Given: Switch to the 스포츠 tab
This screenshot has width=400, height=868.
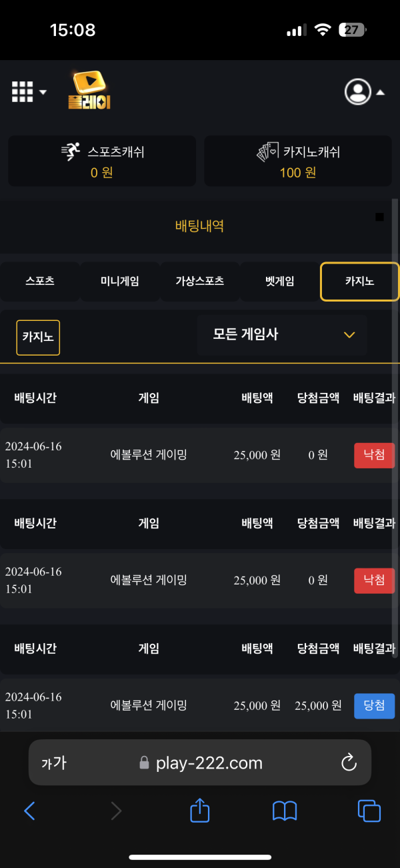Looking at the screenshot, I should (40, 282).
